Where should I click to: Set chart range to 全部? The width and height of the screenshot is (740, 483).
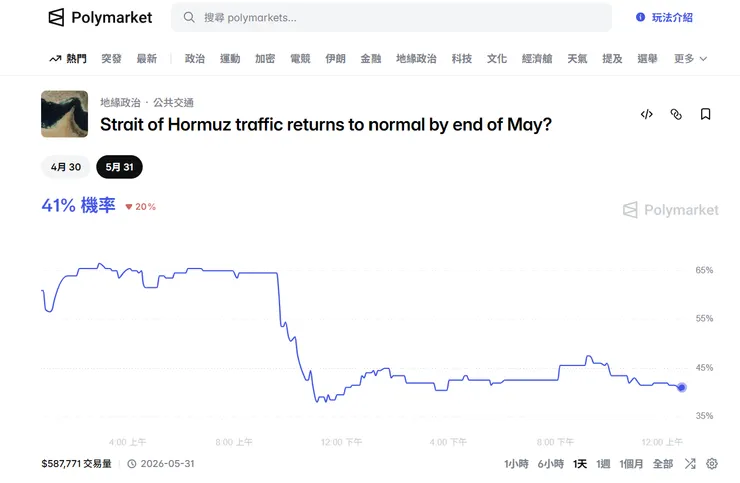click(x=663, y=464)
